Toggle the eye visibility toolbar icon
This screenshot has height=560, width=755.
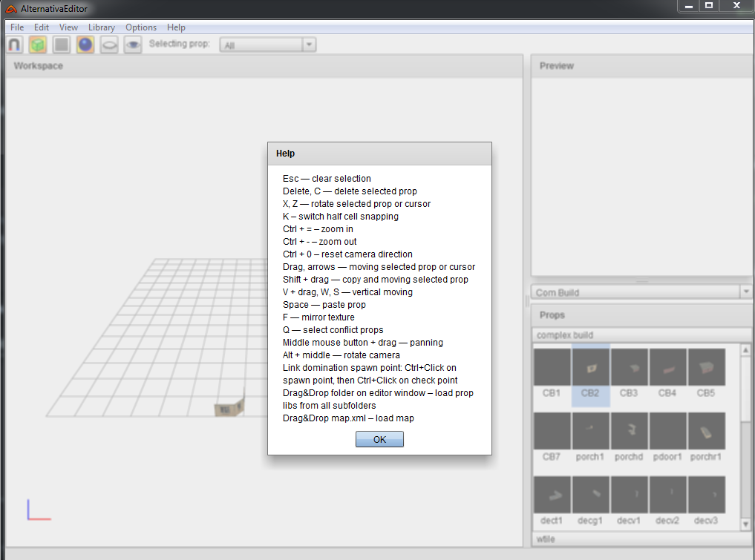pyautogui.click(x=133, y=45)
